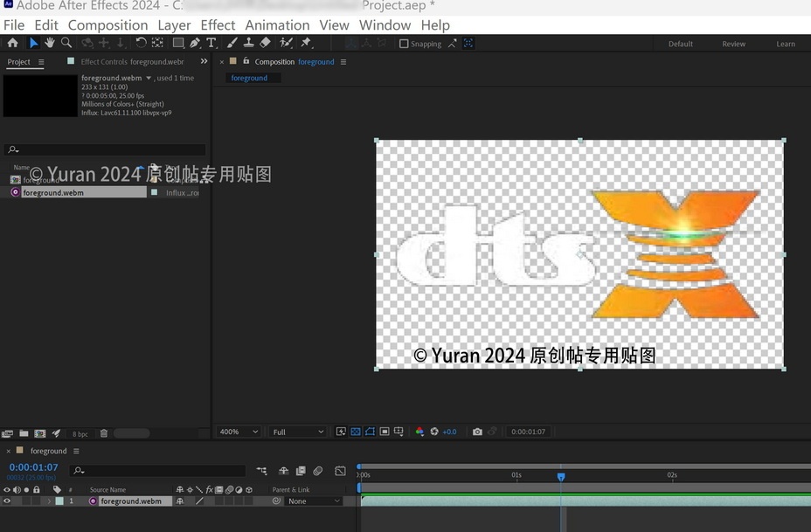811x532 pixels.
Task: Toggle shy layers hide switch in timeline
Action: coord(283,471)
